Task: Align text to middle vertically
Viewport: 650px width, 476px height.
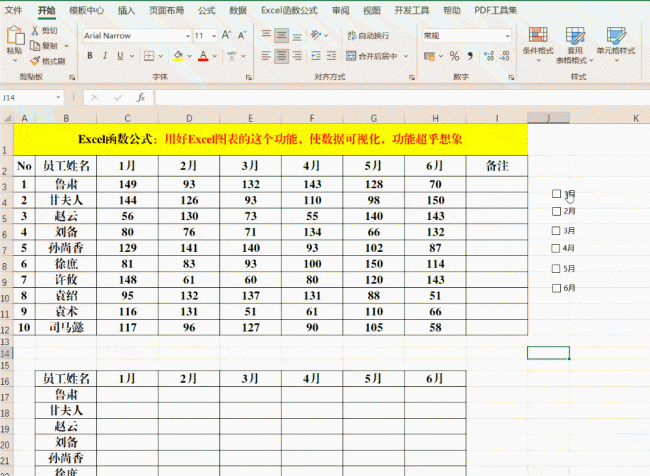Action: click(281, 35)
